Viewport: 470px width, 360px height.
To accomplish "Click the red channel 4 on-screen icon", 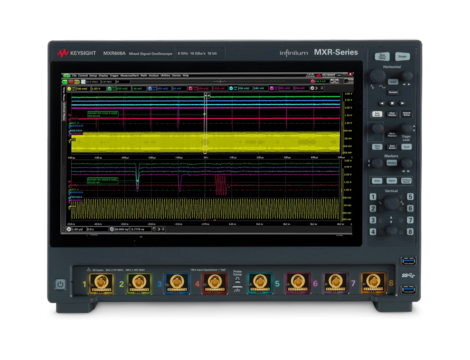I will 190,89.
